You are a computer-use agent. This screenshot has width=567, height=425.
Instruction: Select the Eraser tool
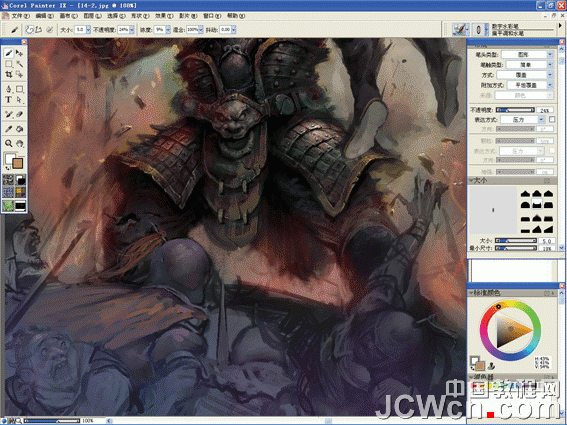pyautogui.click(x=20, y=114)
